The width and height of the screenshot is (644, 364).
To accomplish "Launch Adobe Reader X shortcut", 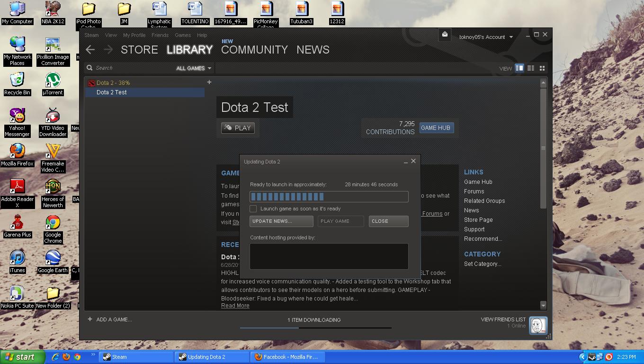I will tap(18, 193).
